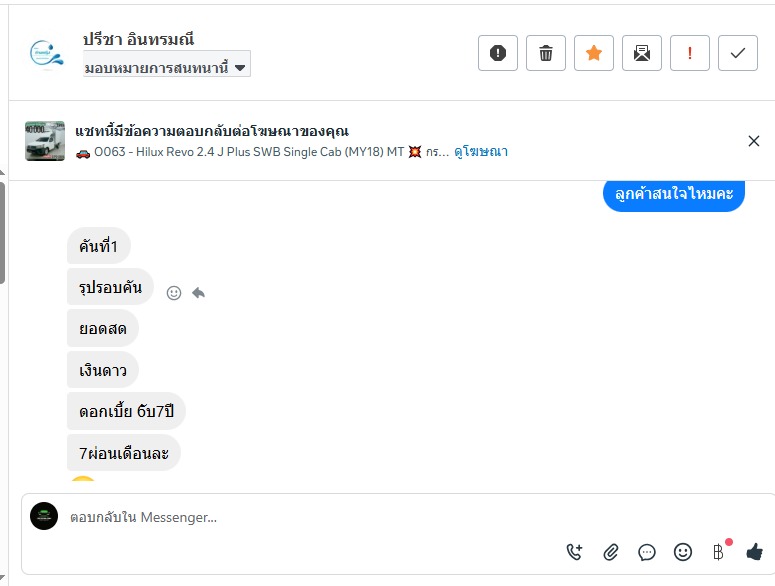Open the Baht payment request icon
The width and height of the screenshot is (775, 586).
[718, 551]
